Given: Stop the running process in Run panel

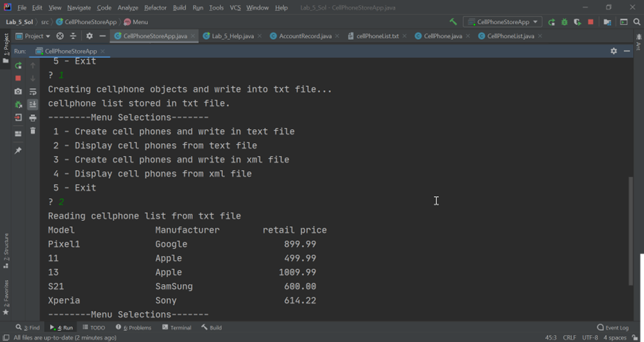Looking at the screenshot, I should (x=18, y=78).
